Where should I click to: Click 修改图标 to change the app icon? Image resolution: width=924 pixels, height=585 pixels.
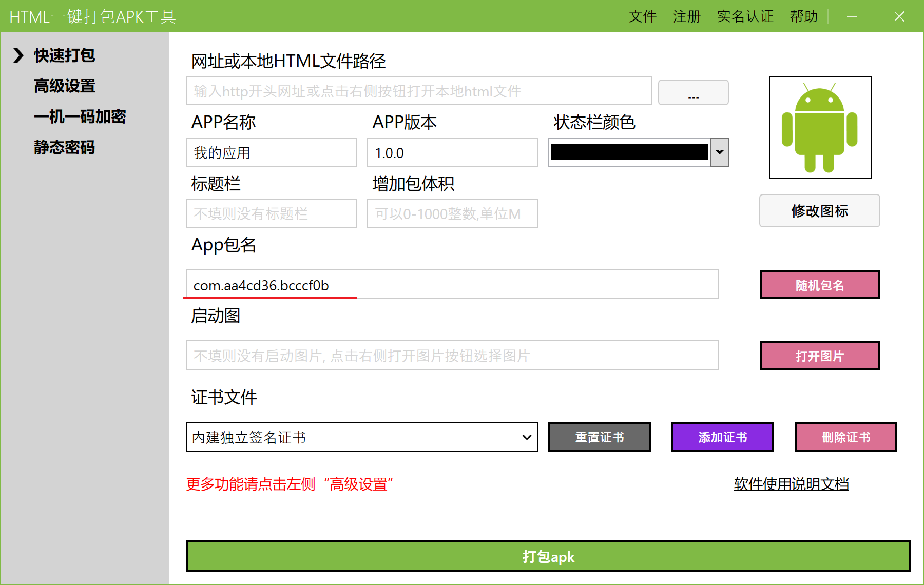pos(819,211)
